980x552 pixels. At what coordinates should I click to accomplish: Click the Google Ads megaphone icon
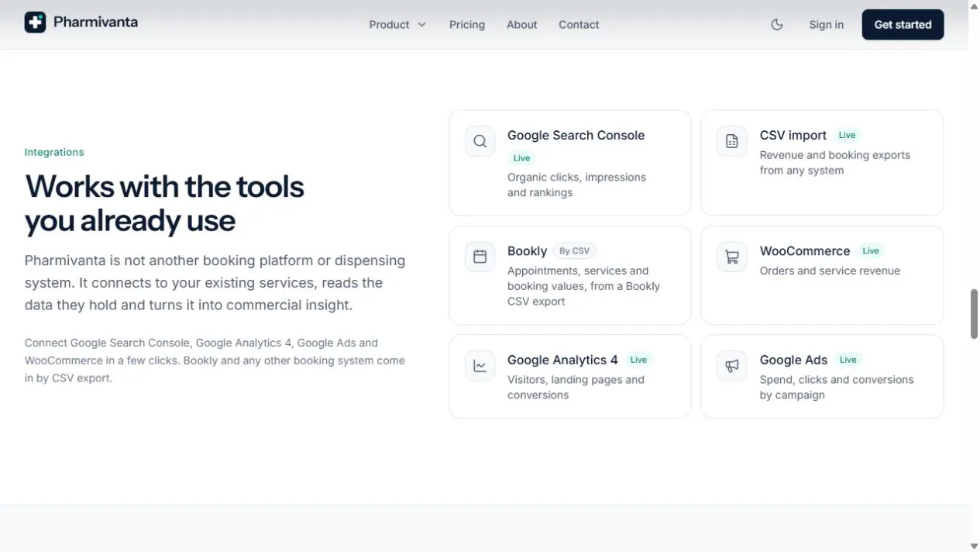point(732,366)
